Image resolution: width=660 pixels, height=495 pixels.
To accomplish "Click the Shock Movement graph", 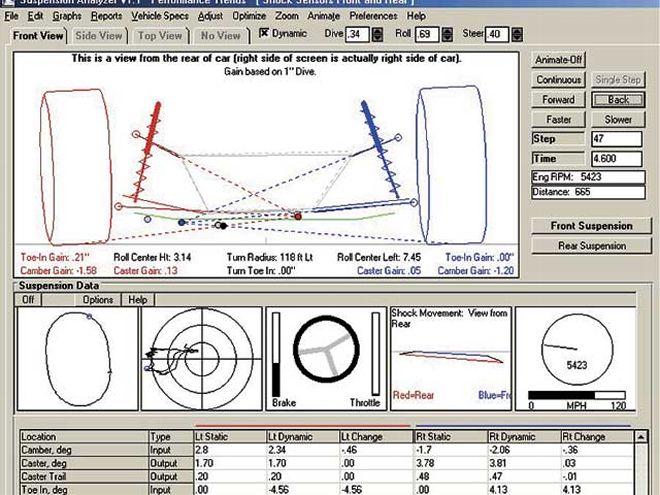I will click(451, 359).
